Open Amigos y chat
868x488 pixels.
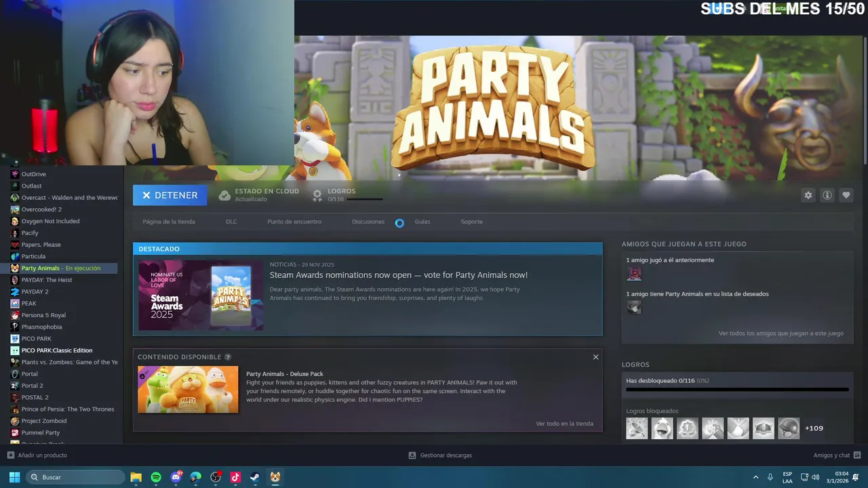837,455
